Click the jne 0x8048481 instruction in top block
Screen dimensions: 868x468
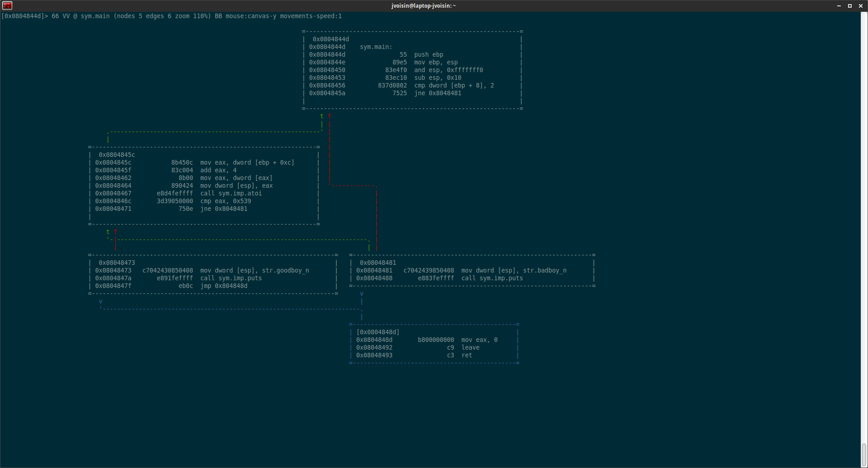437,93
